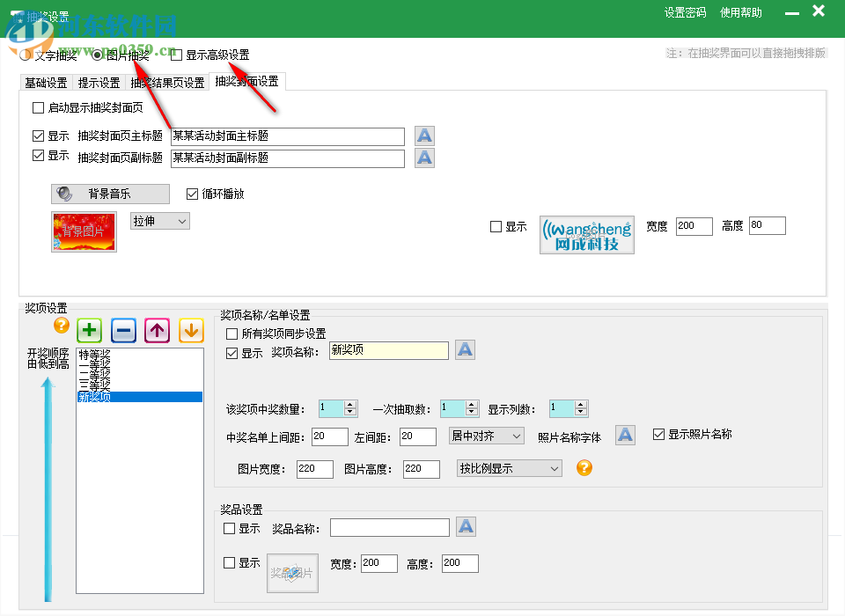Click the 背景图片 thumbnail to change it
Image resolution: width=845 pixels, height=616 pixels.
point(83,233)
